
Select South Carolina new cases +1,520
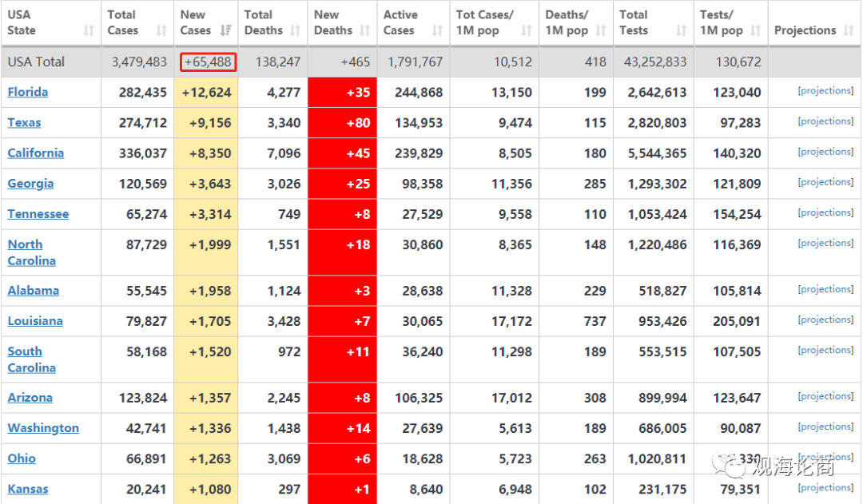210,351
